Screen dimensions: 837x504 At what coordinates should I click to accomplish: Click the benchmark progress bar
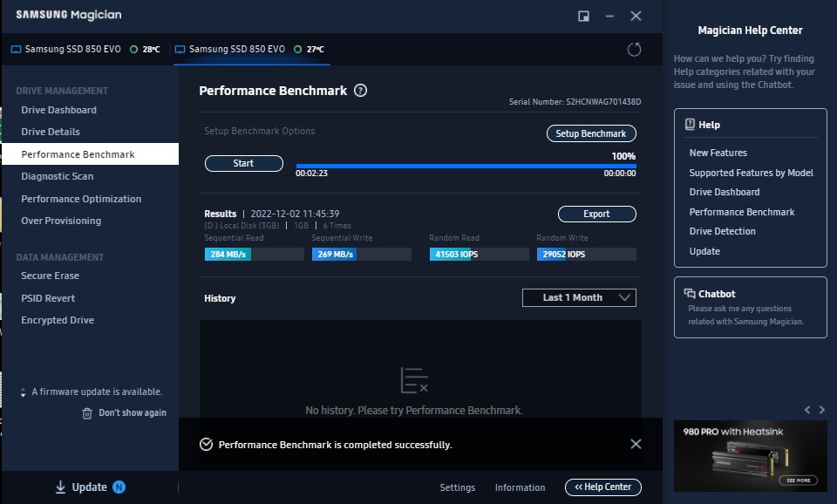tap(466, 166)
